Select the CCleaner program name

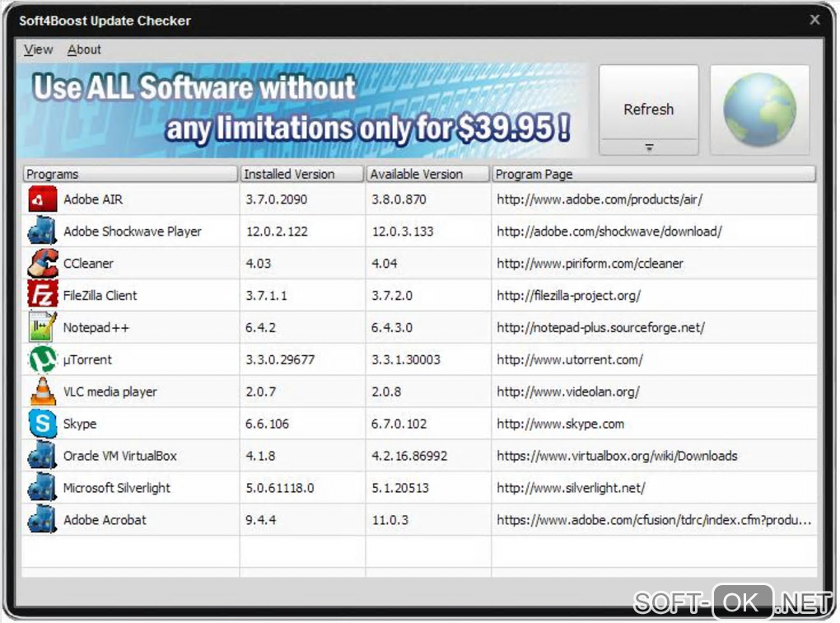point(88,263)
